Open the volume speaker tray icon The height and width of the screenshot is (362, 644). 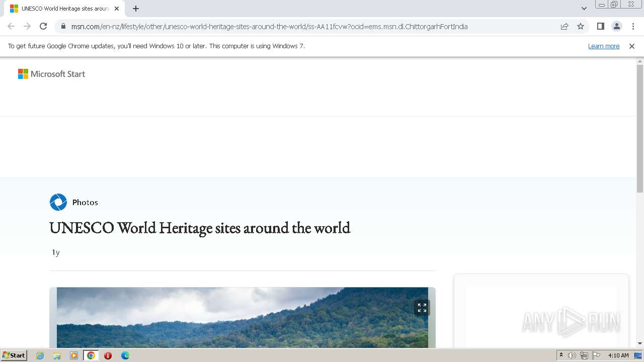pyautogui.click(x=572, y=355)
